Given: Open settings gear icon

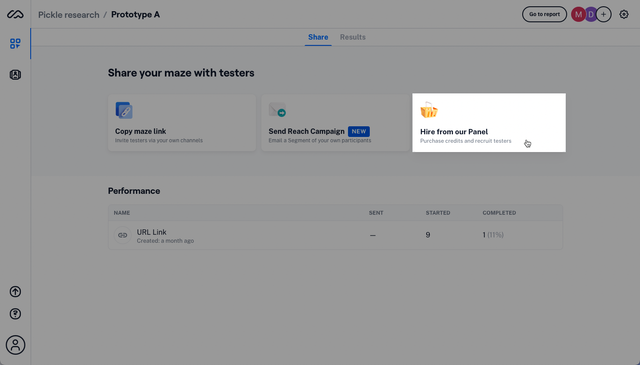Looking at the screenshot, I should [x=624, y=14].
